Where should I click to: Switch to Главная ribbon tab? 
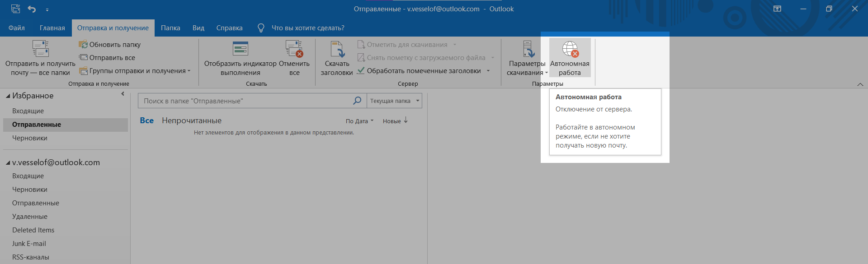pyautogui.click(x=52, y=28)
